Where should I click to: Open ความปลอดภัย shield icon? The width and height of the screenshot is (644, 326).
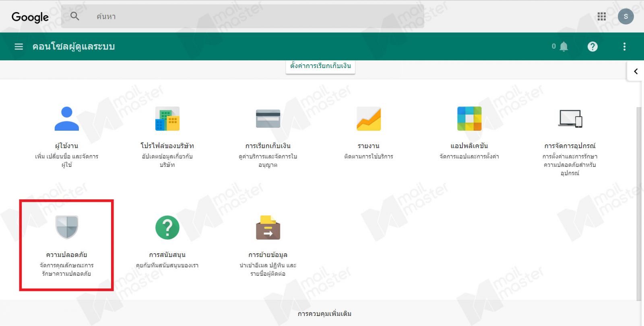[67, 227]
